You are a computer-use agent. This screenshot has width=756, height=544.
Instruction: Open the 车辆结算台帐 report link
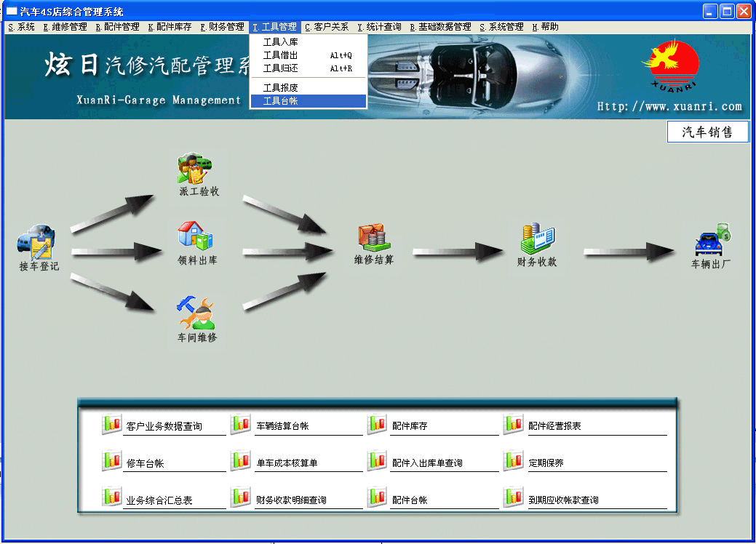(282, 426)
